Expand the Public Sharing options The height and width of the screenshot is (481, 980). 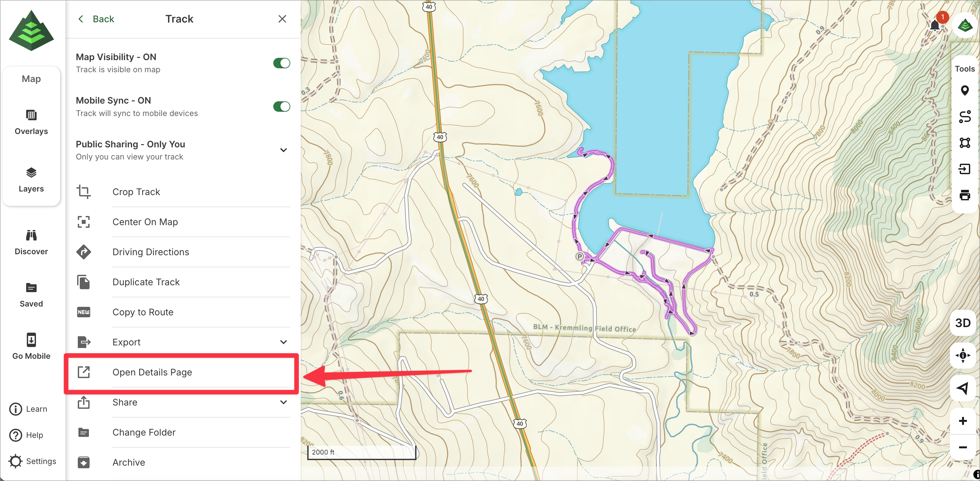point(283,150)
